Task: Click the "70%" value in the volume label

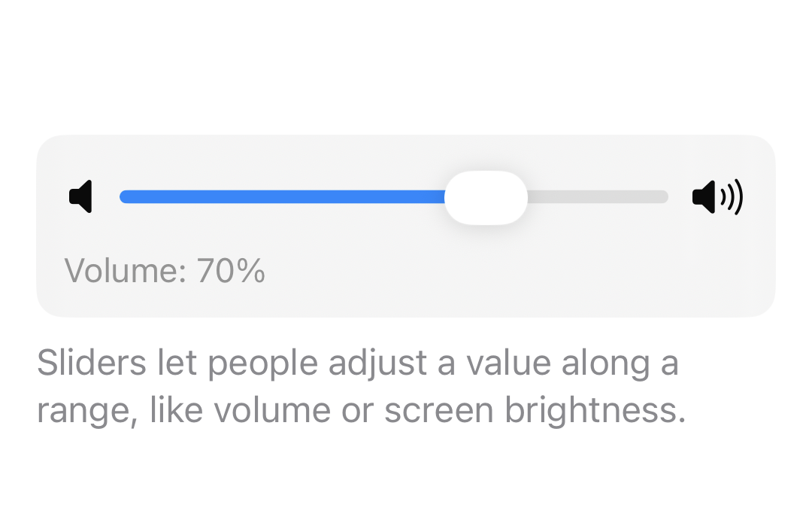Action: point(231,271)
